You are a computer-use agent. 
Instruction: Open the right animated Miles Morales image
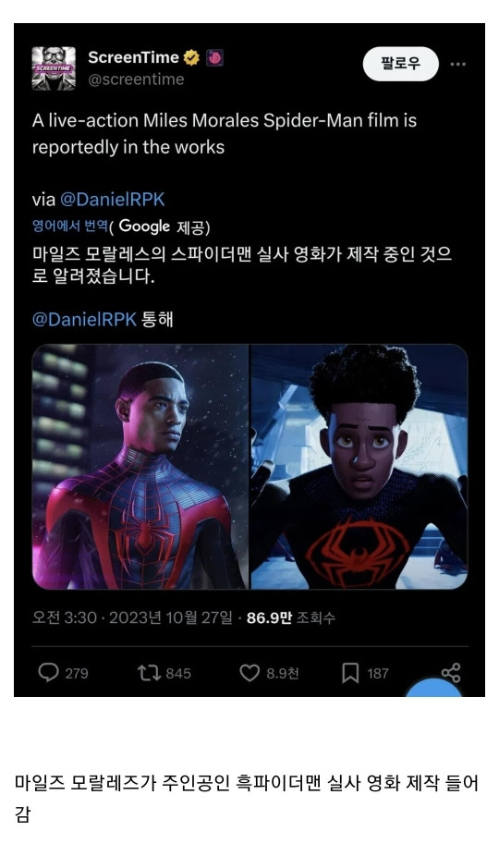(359, 467)
